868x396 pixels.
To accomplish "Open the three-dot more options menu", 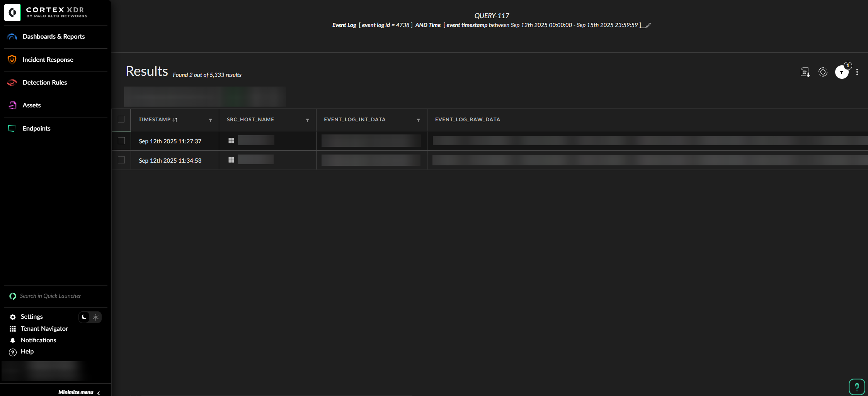I will [x=857, y=72].
